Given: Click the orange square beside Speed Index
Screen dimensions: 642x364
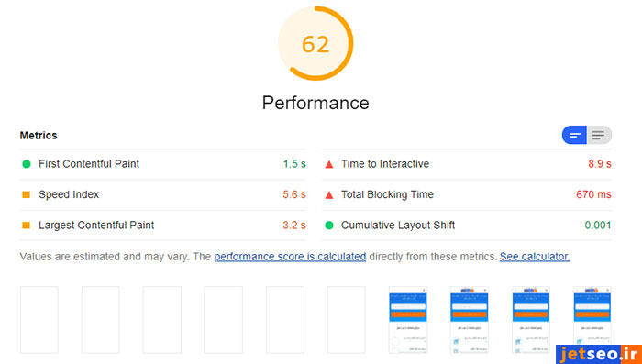Looking at the screenshot, I should click(x=27, y=195).
